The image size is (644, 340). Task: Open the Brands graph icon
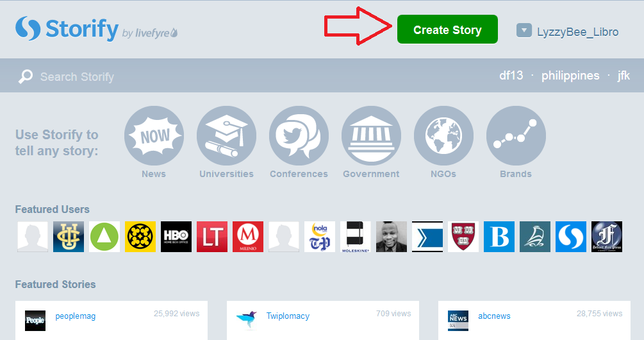[x=516, y=136]
